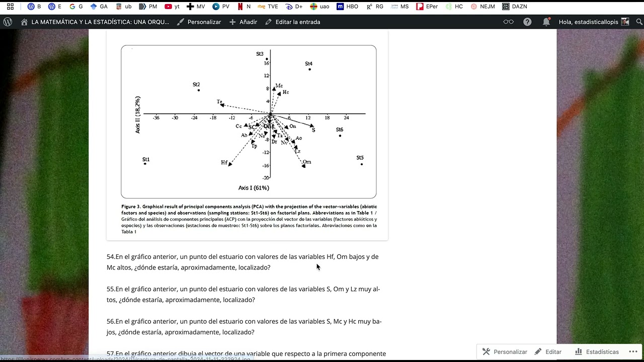Open the Disney D+ bookmark
Viewport: 644px width, 362px height.
click(x=294, y=7)
